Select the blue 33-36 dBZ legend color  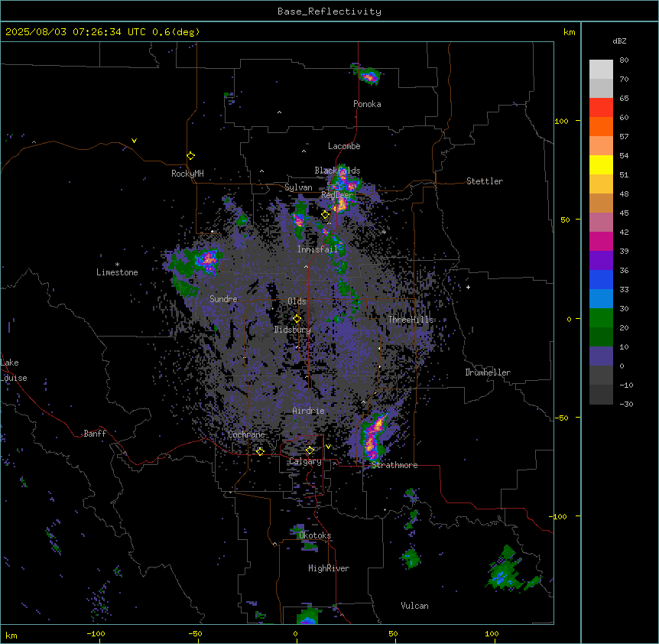(x=601, y=279)
